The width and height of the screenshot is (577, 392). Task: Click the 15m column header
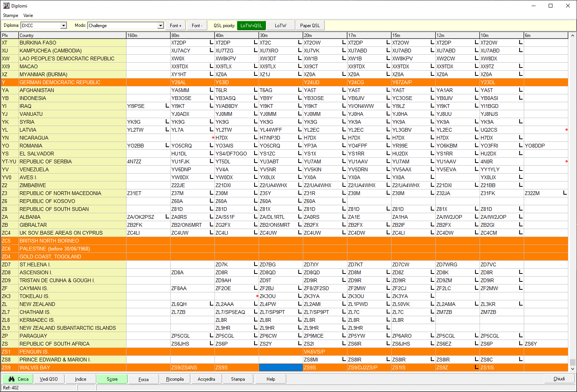(413, 35)
